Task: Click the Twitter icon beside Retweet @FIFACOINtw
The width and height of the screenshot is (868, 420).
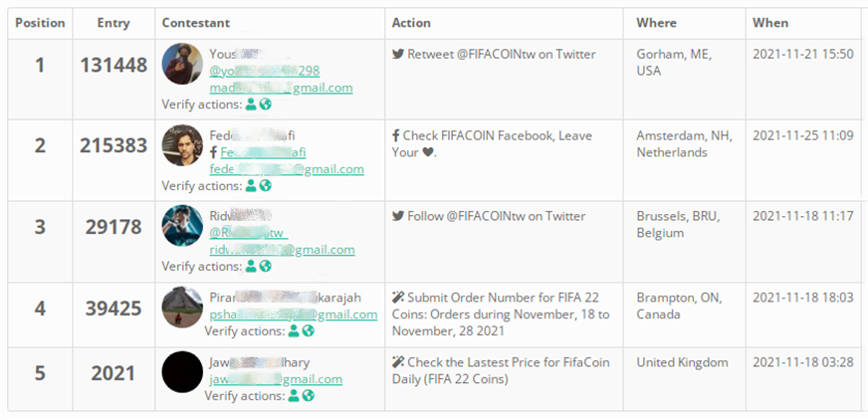Action: coord(398,55)
